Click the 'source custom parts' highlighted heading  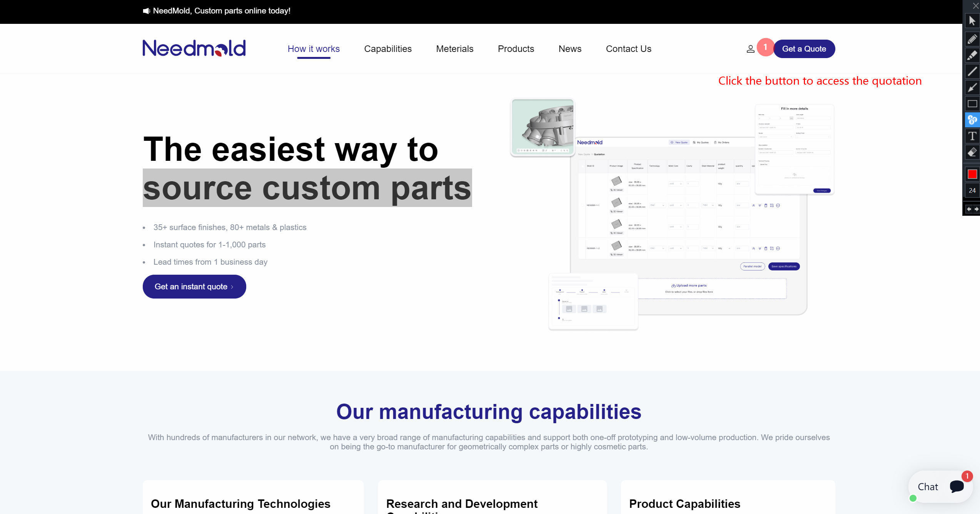point(307,188)
